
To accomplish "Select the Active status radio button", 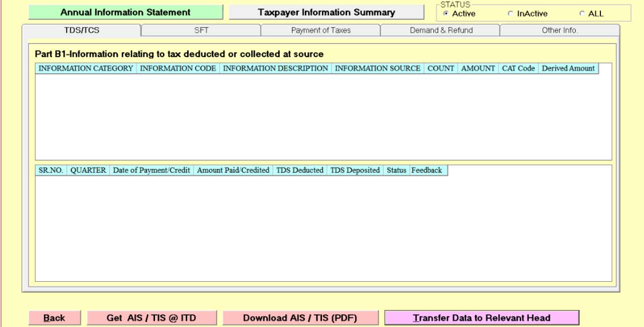I will 446,14.
